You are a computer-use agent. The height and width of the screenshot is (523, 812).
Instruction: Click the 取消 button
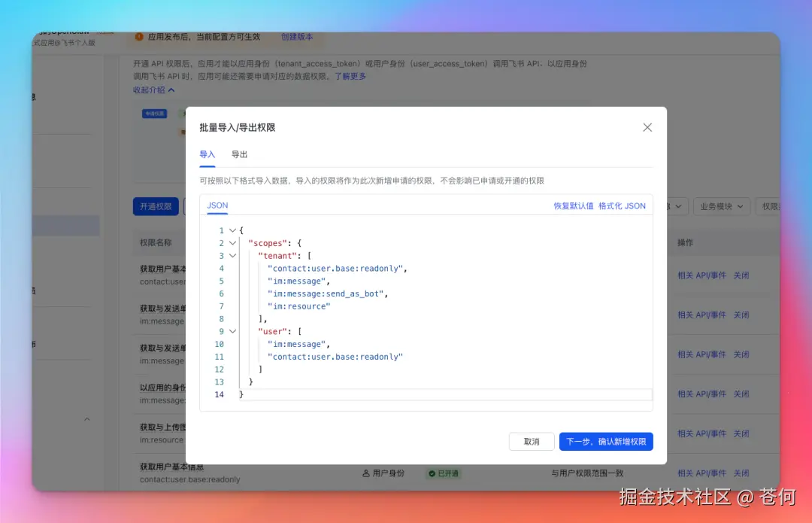(532, 442)
